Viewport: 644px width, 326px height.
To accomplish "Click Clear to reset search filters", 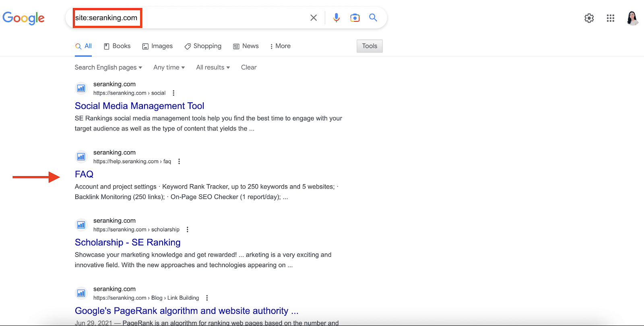I will click(249, 67).
